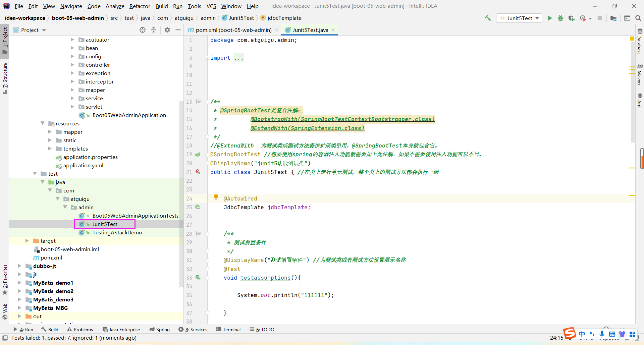Click the Project panel settings gear
This screenshot has height=345, width=644.
[167, 30]
